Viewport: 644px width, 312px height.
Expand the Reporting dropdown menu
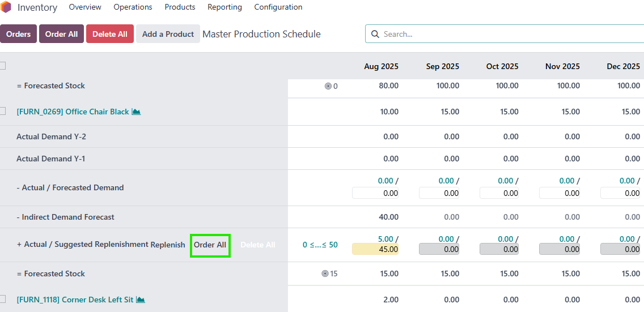[224, 7]
